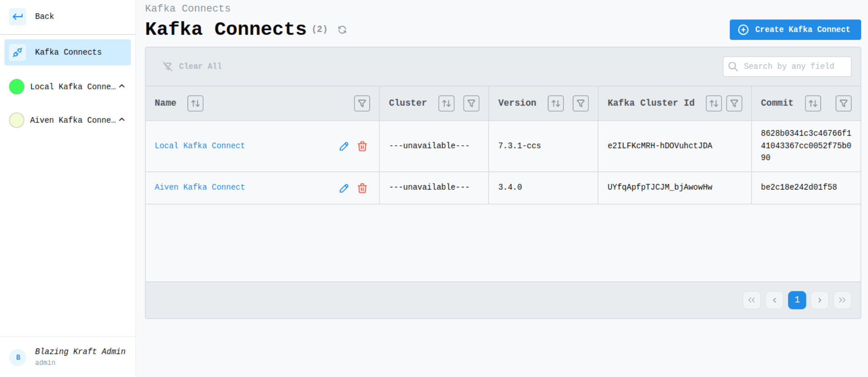
Task: Select page 1 in pagination
Action: point(797,300)
